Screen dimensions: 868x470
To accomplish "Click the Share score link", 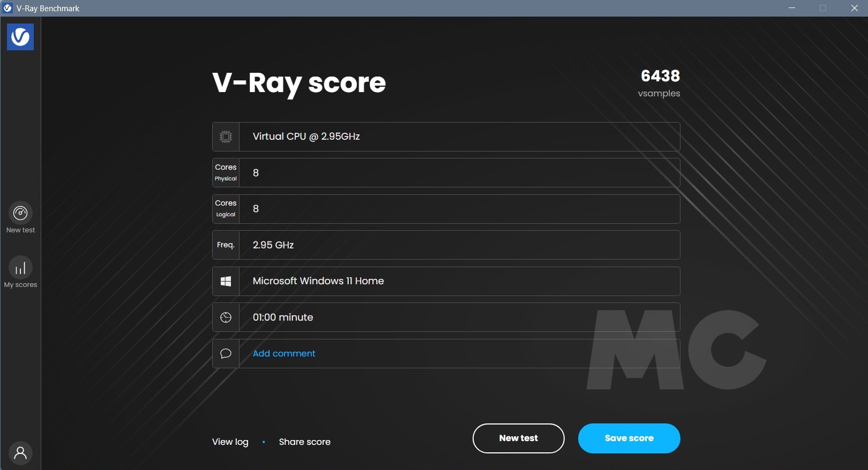I will coord(304,442).
